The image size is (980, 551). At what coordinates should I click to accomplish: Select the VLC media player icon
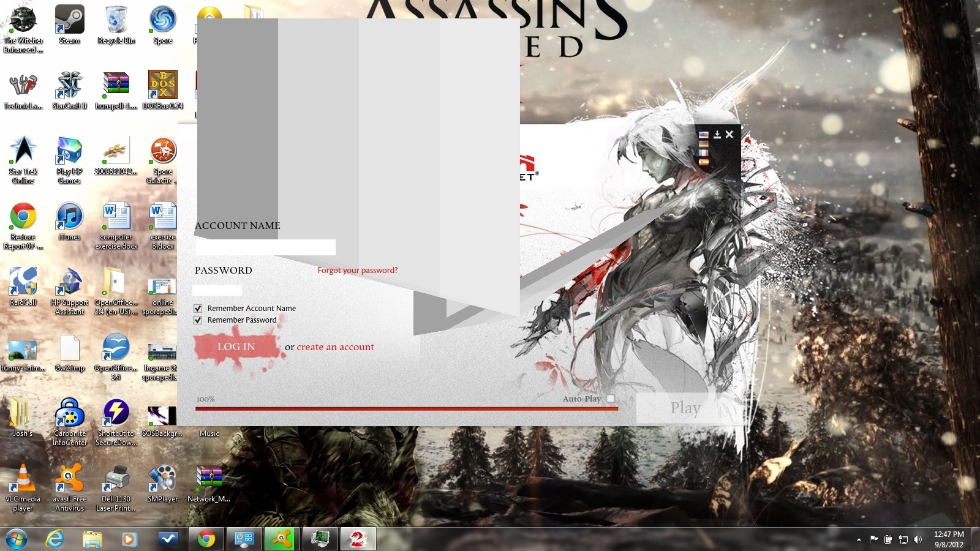[23, 487]
